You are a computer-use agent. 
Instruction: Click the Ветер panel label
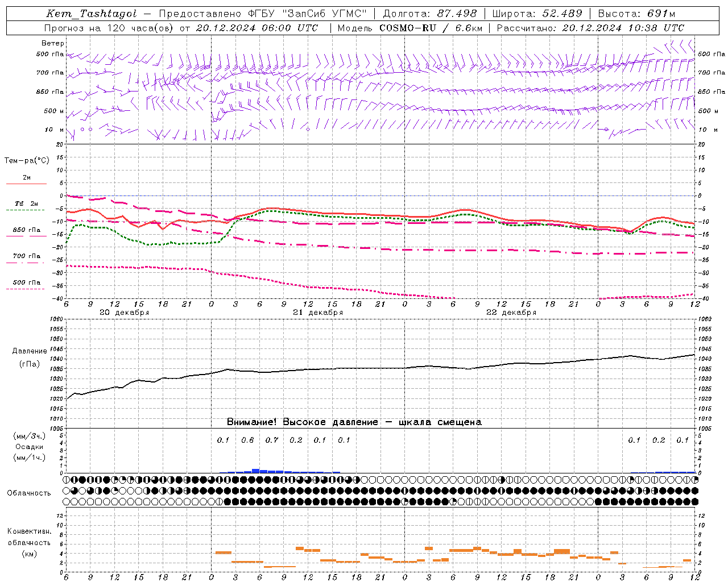pos(53,43)
